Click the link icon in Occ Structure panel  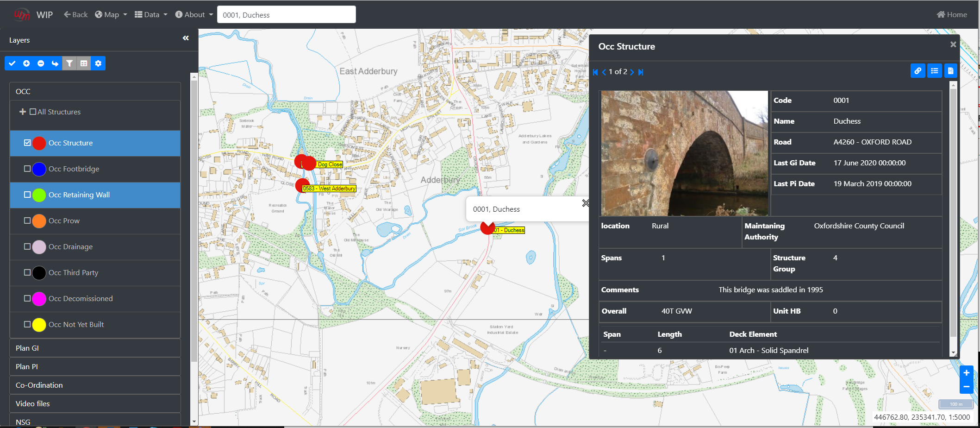point(918,71)
